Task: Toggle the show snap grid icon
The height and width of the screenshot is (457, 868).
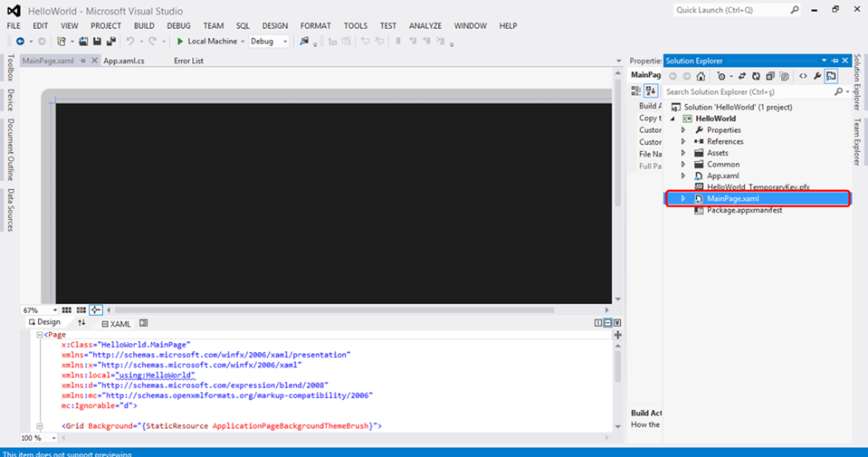Action: [x=66, y=310]
